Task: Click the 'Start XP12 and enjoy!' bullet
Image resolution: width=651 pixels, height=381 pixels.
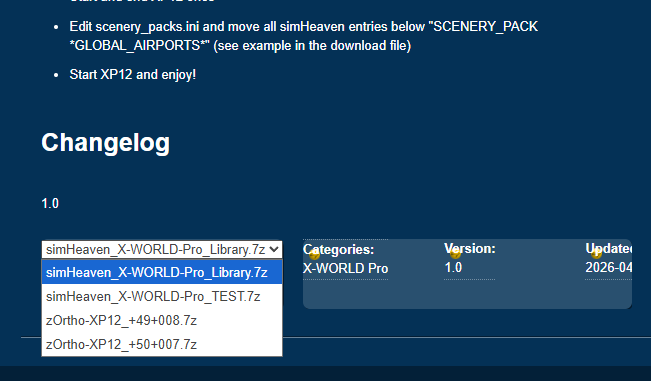Action: [x=132, y=75]
